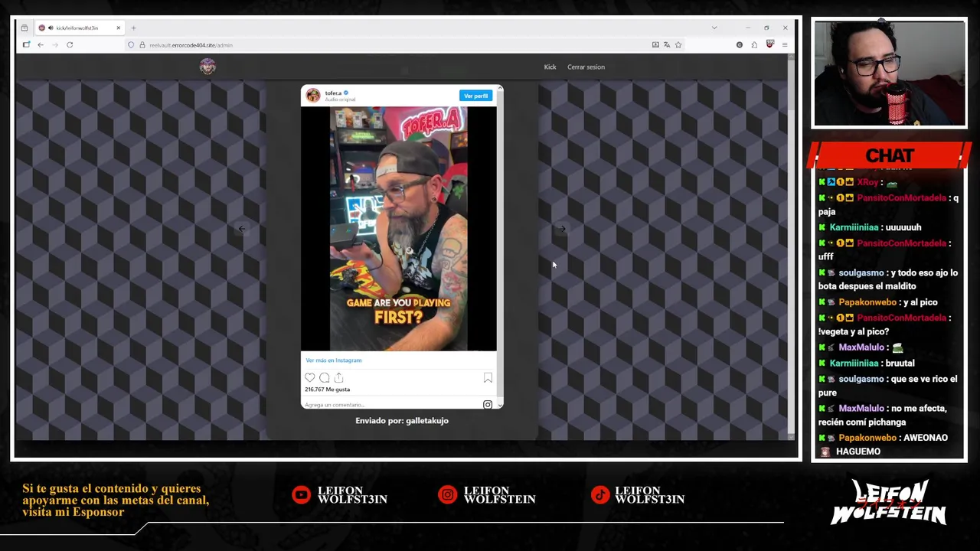
Task: Reload the browser page
Action: point(70,44)
